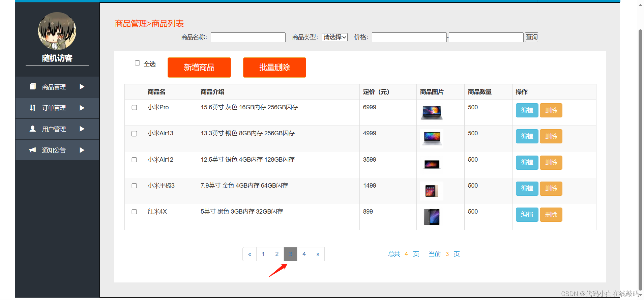
Task: Click the user avatar picture
Action: tap(57, 31)
